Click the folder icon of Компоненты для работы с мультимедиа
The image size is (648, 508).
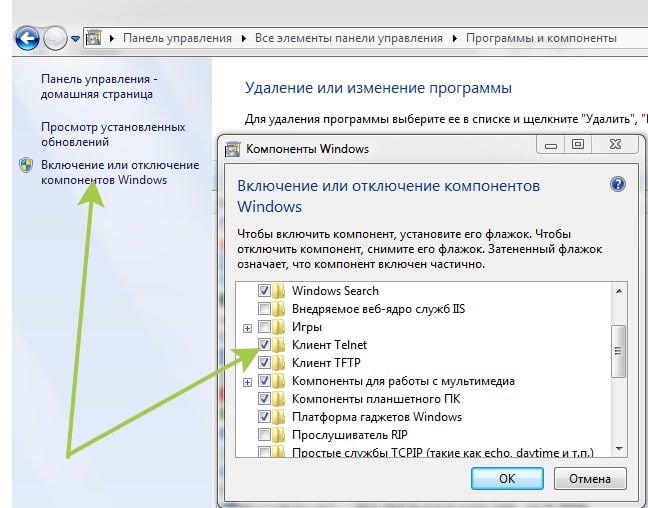279,381
